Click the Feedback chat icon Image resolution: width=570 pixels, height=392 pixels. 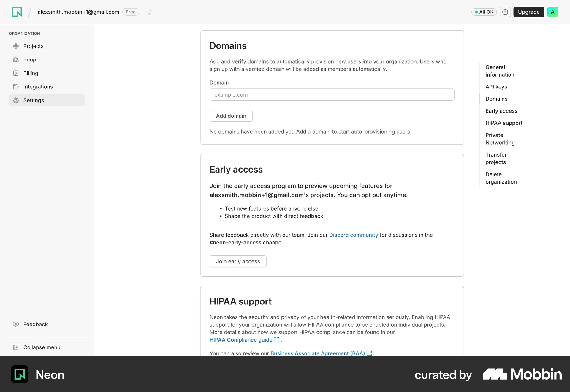tap(16, 324)
